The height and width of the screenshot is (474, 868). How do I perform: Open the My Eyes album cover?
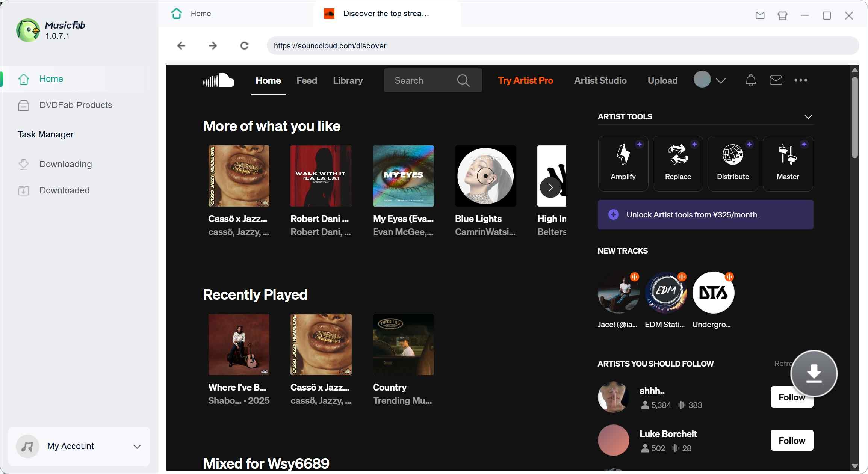coord(403,176)
